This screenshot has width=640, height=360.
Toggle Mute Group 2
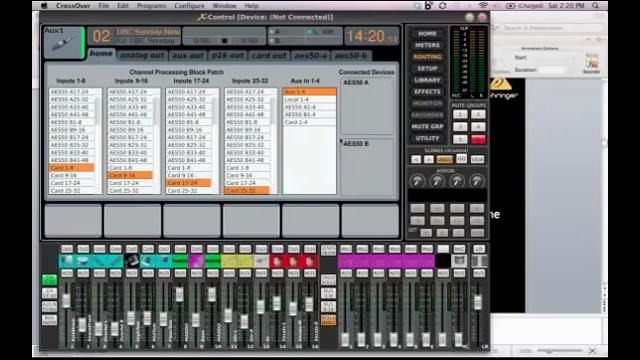point(478,114)
